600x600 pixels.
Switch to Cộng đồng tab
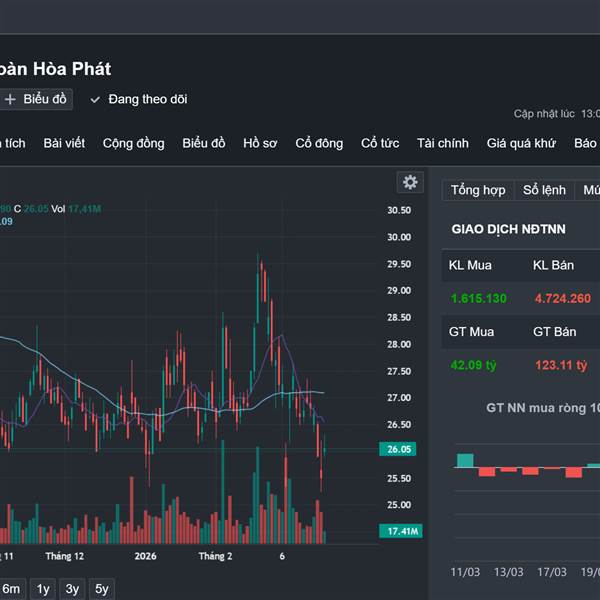click(133, 143)
